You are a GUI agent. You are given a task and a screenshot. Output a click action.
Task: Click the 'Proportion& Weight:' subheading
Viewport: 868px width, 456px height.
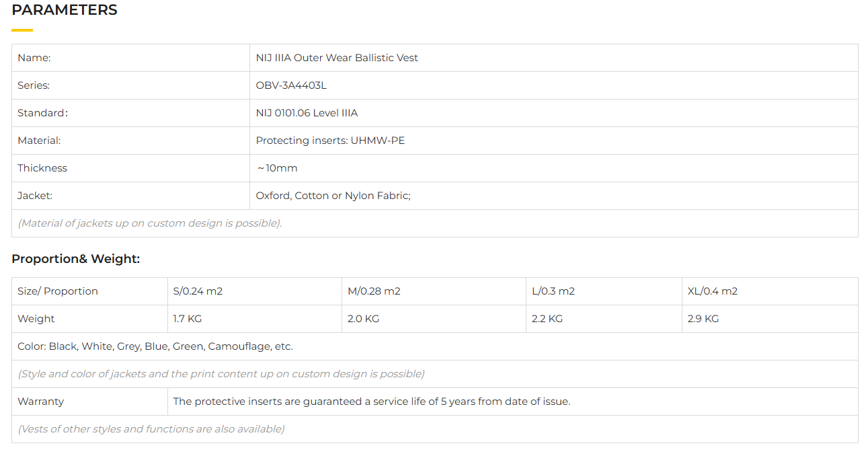coord(75,259)
